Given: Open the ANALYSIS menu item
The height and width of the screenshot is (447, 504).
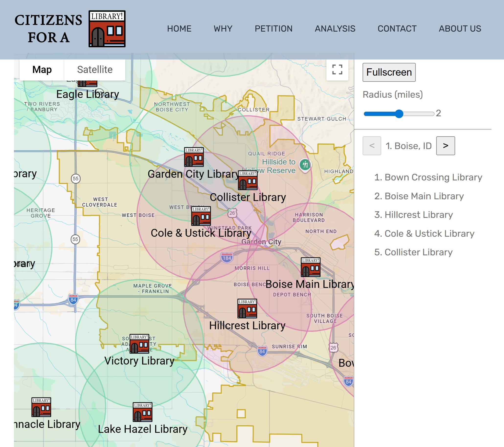Looking at the screenshot, I should (x=335, y=29).
